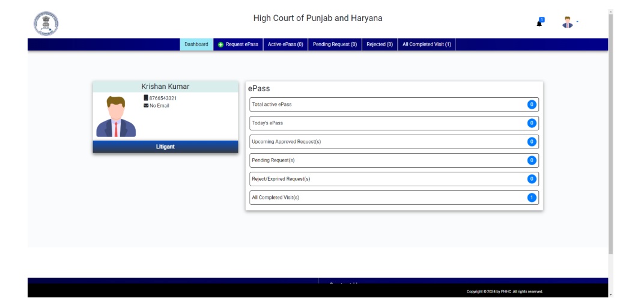Open the Active ePass (0) tab

coord(285,44)
